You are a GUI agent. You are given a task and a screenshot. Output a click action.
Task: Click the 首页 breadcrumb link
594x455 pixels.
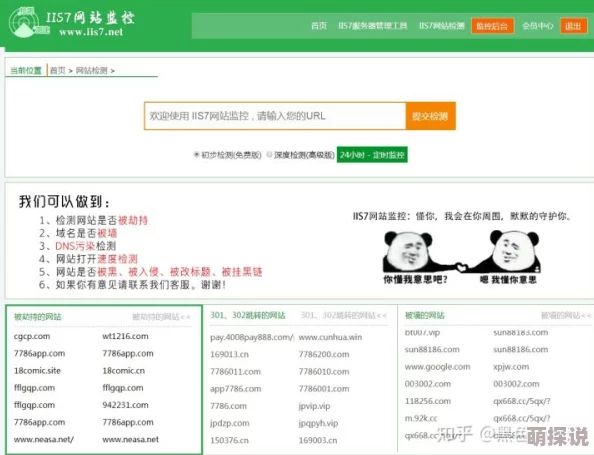(x=58, y=70)
